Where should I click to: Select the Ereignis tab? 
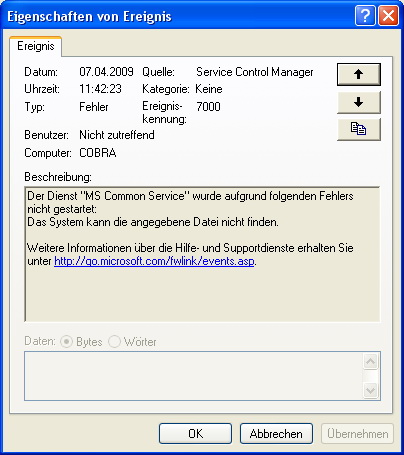pos(36,46)
